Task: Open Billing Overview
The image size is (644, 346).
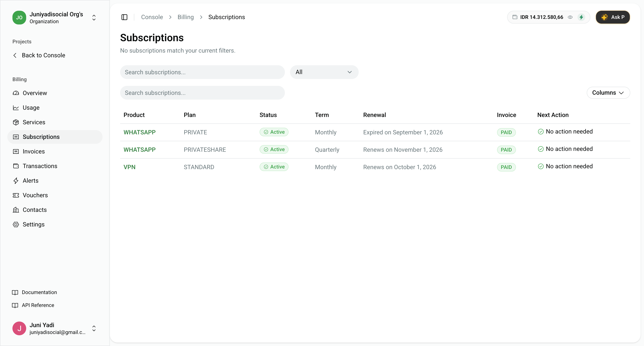Action: (x=55, y=93)
